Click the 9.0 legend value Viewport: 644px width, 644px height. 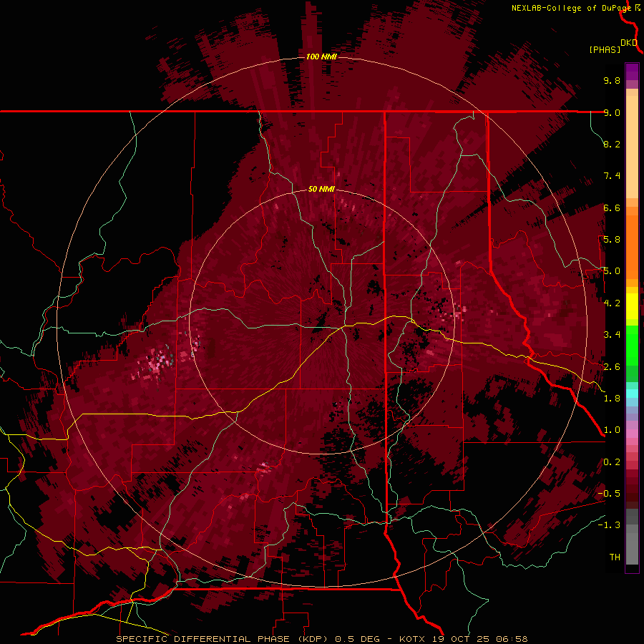click(612, 112)
